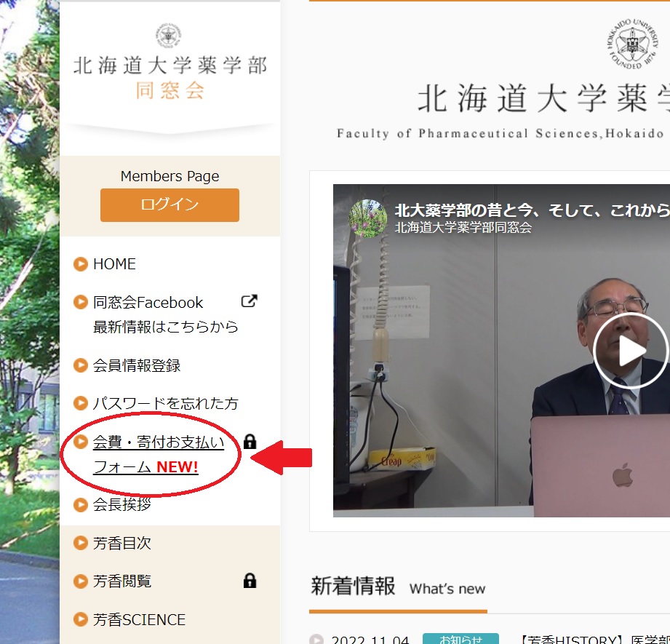This screenshot has height=644, width=670.
Task: Click orange bullet icon beside 芳香SCIENCE
Action: [x=80, y=620]
